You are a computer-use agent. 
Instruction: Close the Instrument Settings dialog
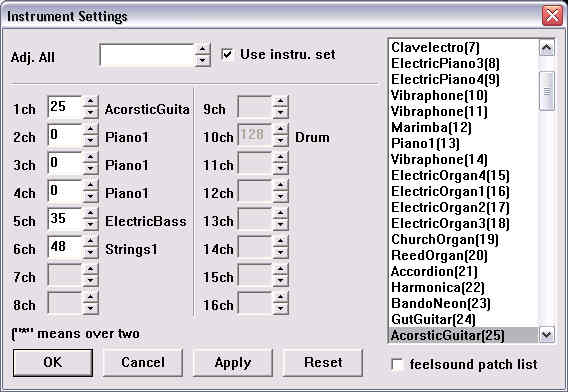(x=552, y=16)
